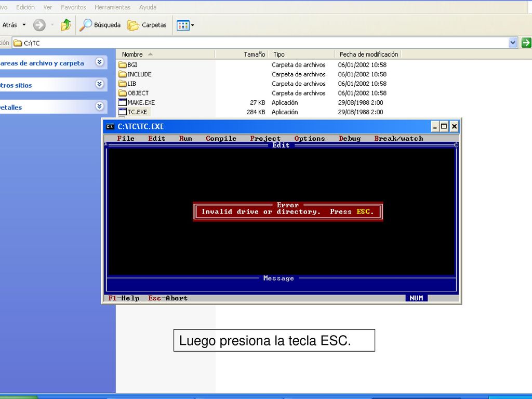Open the Edición menu in Explorer
The image size is (532, 399).
click(25, 7)
